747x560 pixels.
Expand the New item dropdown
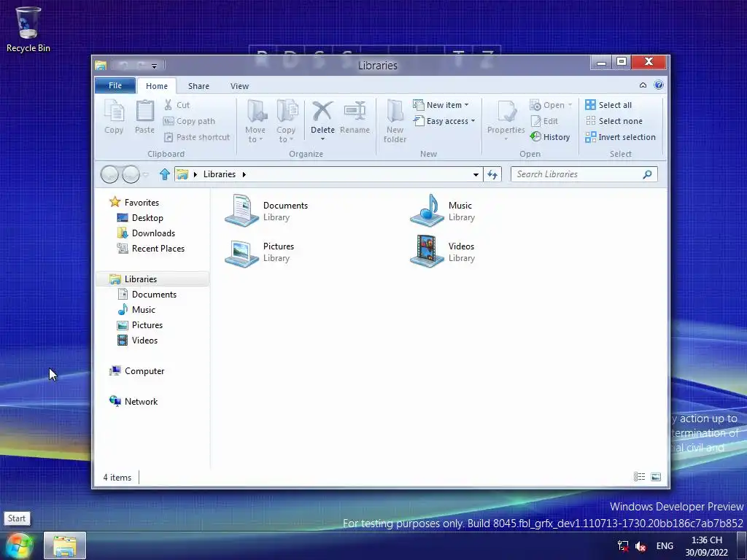466,105
